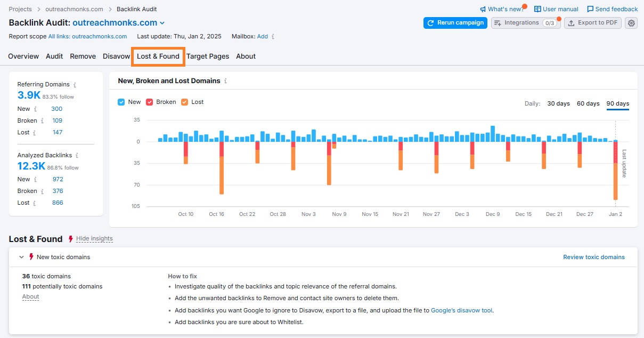Screen dimensions: 644x338
Task: Click the 109 broken referring domains value
Action: [57, 120]
